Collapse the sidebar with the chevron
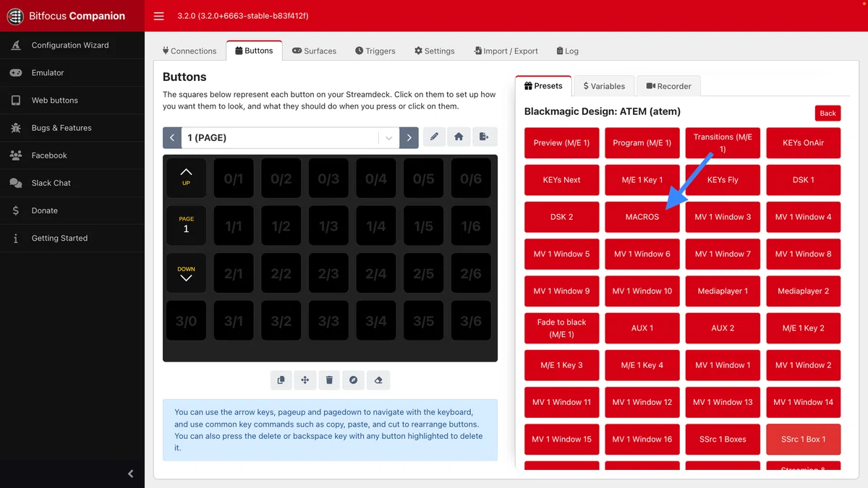Screen dimensions: 868x488 click(x=130, y=474)
